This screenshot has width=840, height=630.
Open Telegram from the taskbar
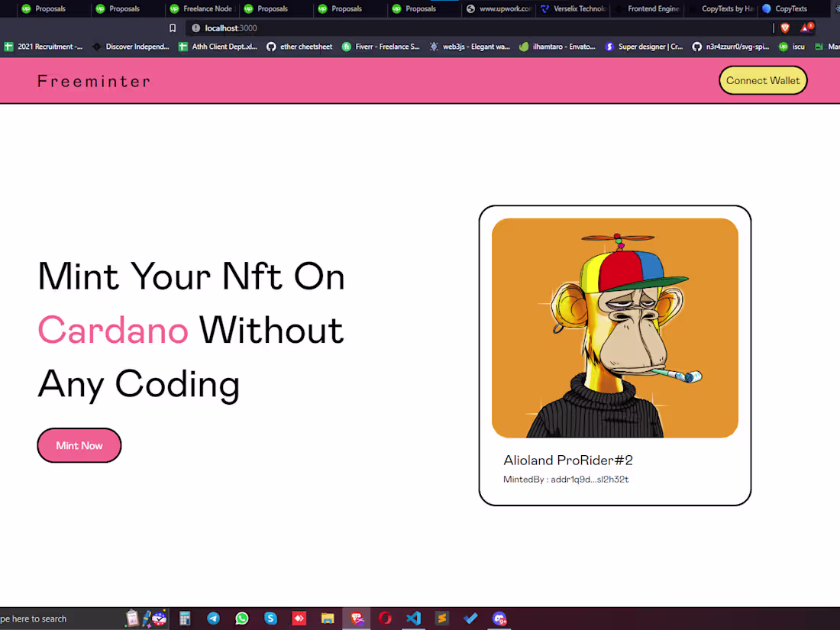click(213, 618)
